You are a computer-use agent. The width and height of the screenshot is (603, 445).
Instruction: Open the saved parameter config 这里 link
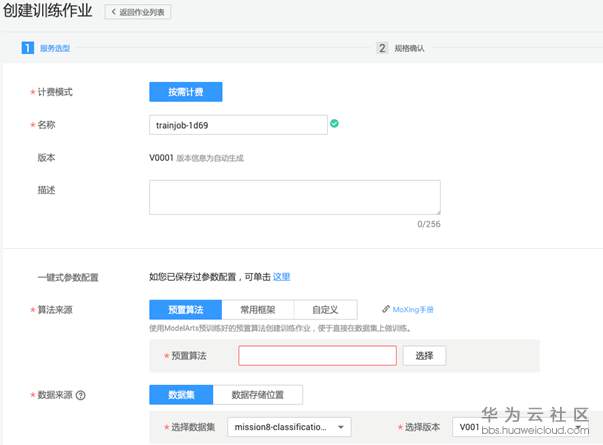(x=282, y=277)
